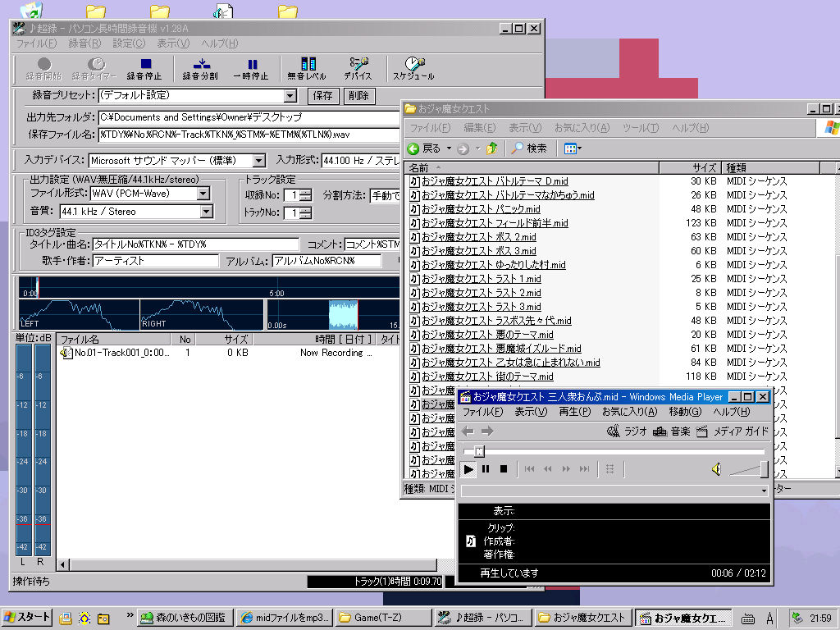Click the アルバム album field
This screenshot has height=630, width=840.
[x=326, y=261]
